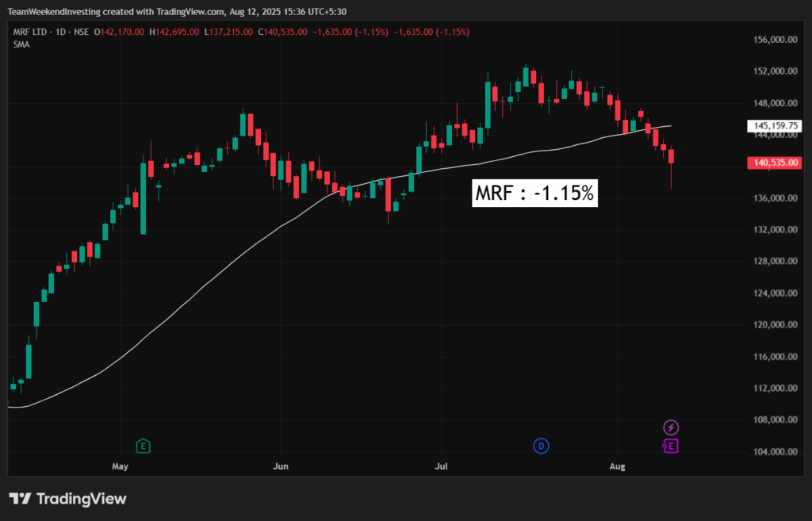The height and width of the screenshot is (521, 812).
Task: Click the purple lightning bolt event icon
Action: pyautogui.click(x=671, y=427)
